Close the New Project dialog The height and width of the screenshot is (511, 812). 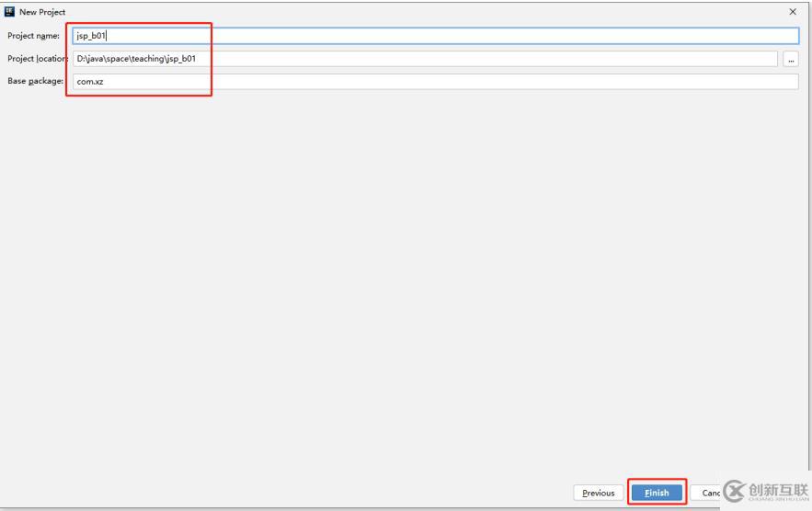(793, 11)
